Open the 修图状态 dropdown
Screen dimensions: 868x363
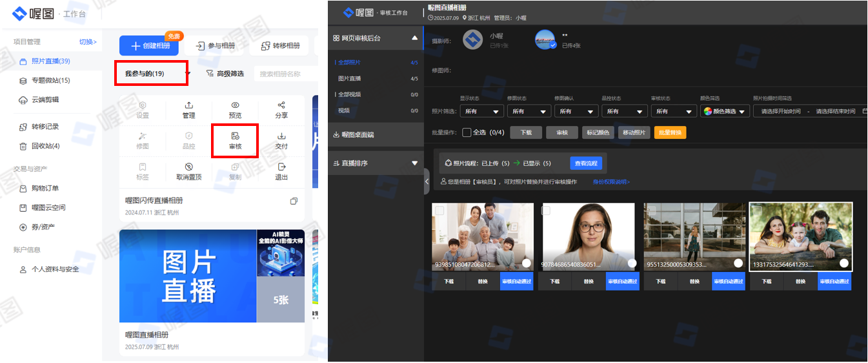529,111
